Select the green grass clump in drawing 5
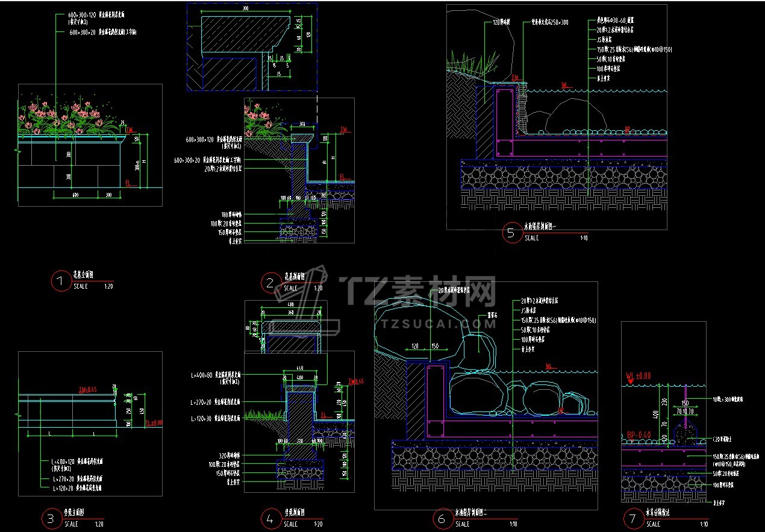 [473, 63]
